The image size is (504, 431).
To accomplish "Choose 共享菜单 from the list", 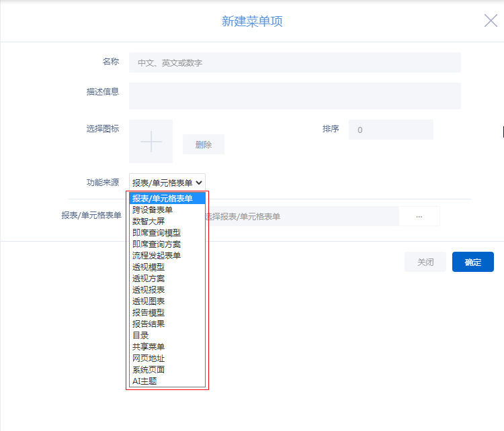I will (x=149, y=346).
